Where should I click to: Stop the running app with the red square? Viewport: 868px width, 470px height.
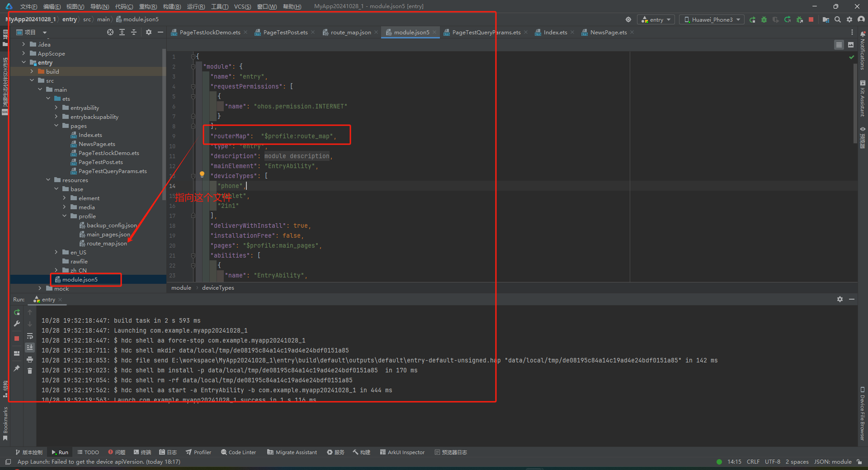pyautogui.click(x=811, y=19)
